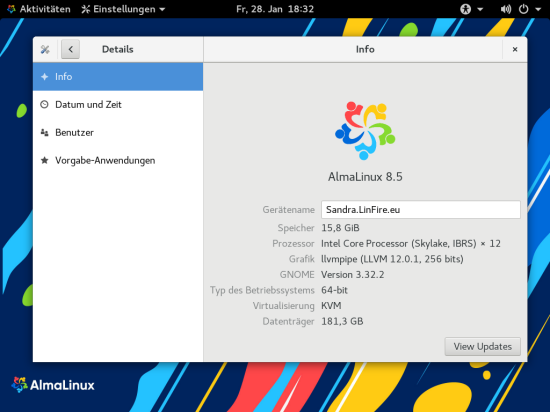
Task: Select the Info sidebar entry
Action: pos(118,77)
